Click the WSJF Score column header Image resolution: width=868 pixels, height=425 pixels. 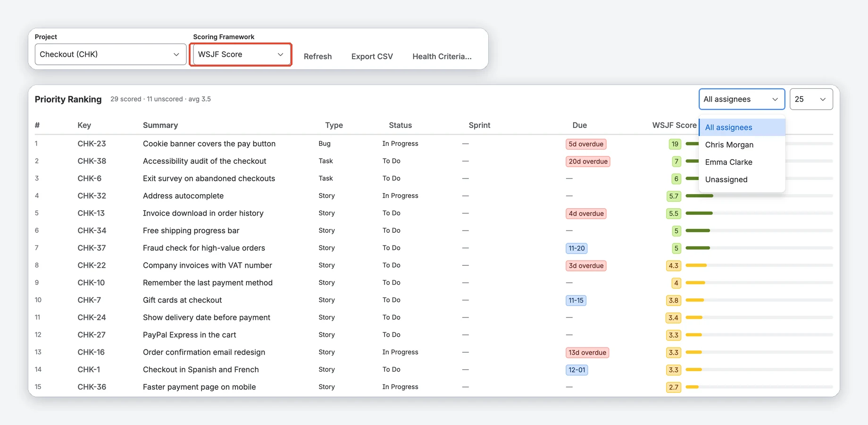click(x=674, y=125)
